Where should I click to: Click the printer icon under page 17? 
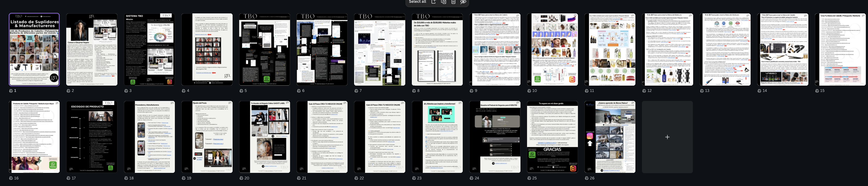[x=68, y=178]
